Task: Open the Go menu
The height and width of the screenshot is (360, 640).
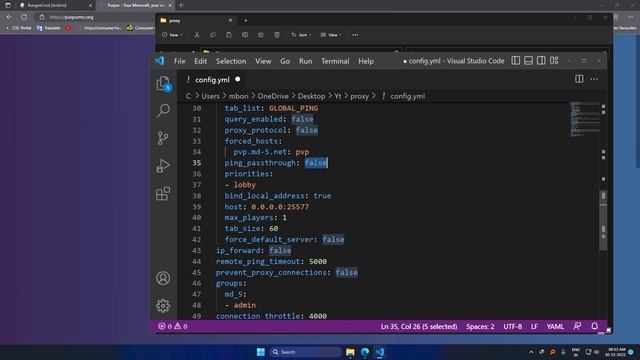Action: click(x=285, y=61)
